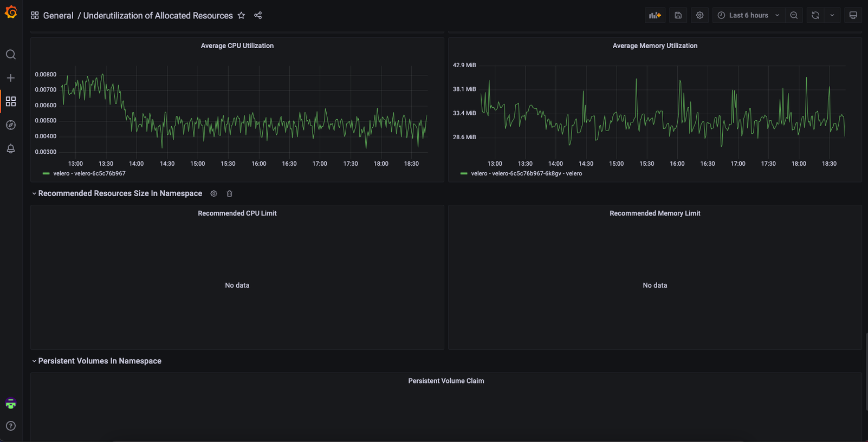The height and width of the screenshot is (442, 868).
Task: Open the Recommended Memory Limit panel title menu
Action: tap(655, 213)
